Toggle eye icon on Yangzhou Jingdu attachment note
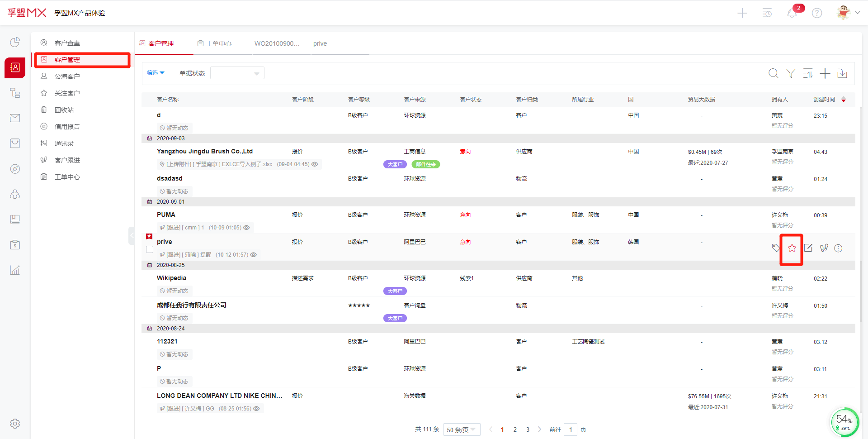The width and height of the screenshot is (868, 439). coord(315,164)
